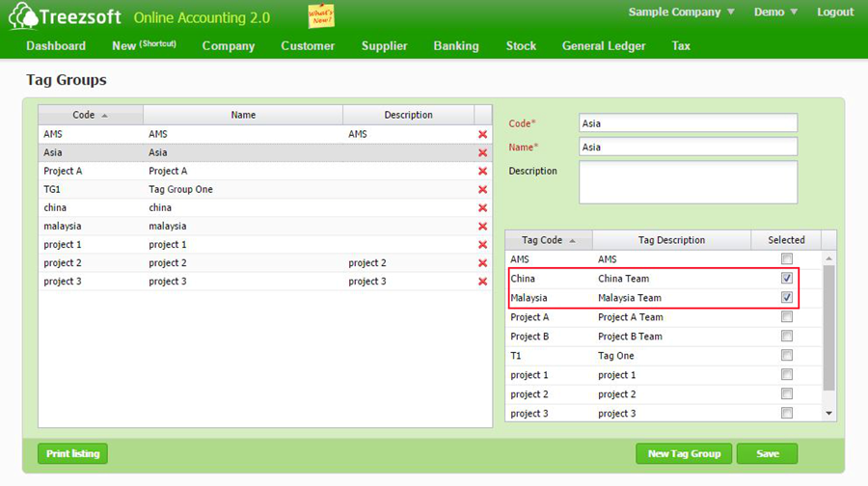868x486 pixels.
Task: Sort tags by Tag Description column
Action: click(671, 240)
